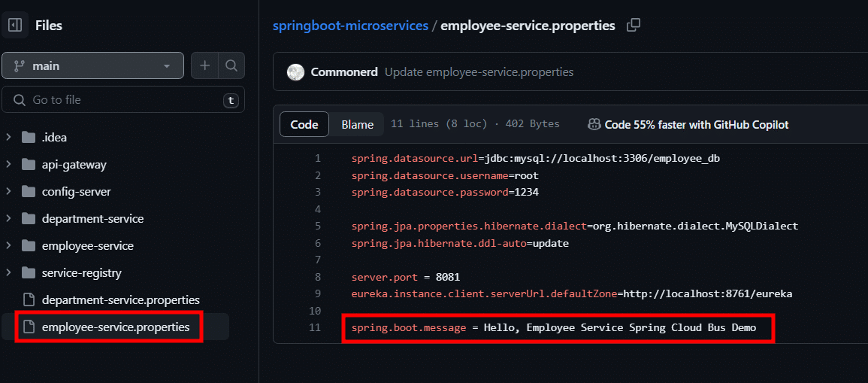Expand the service-registry folder chevron
Screen dimensions: 868x383
pos(8,272)
